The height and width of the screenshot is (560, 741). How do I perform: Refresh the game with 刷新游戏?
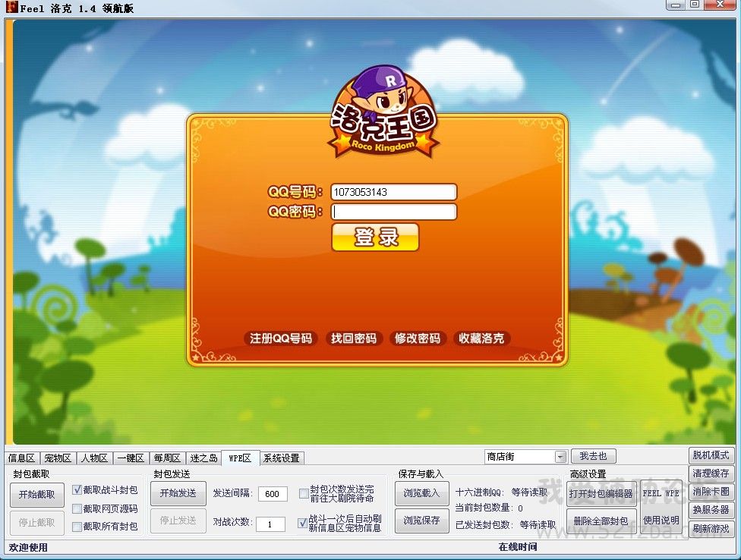pyautogui.click(x=711, y=528)
